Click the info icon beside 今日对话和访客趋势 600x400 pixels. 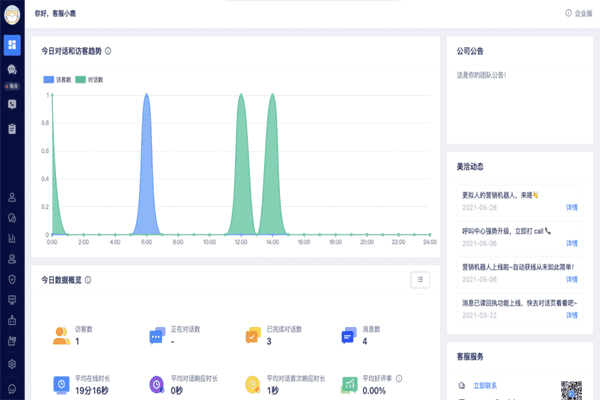[x=108, y=51]
